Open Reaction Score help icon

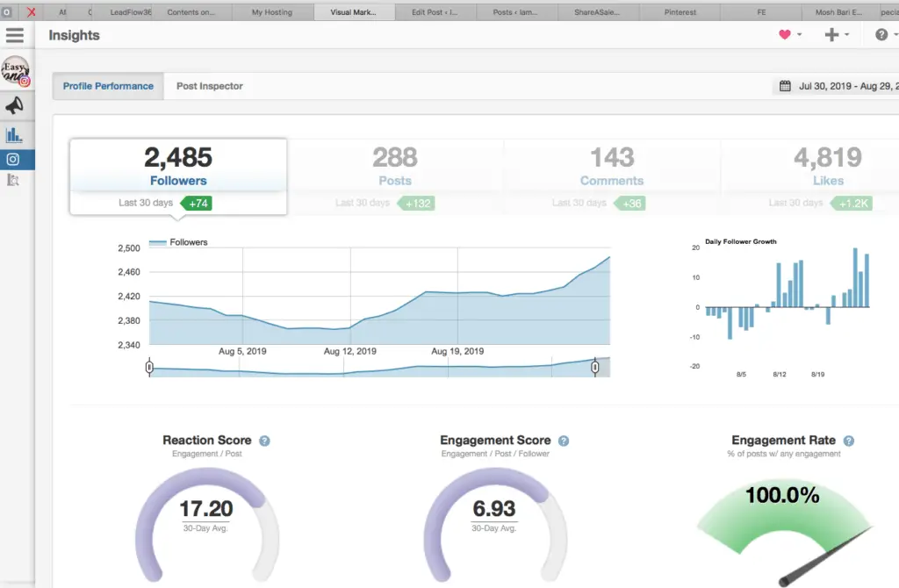264,441
